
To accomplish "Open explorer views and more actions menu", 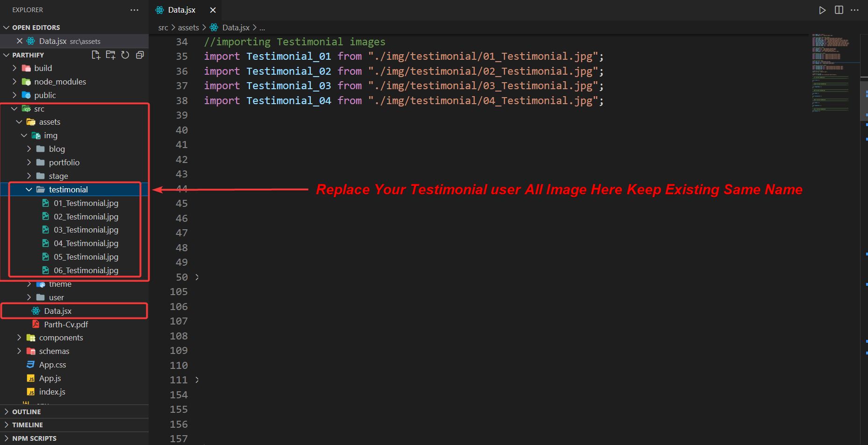I will [x=135, y=10].
